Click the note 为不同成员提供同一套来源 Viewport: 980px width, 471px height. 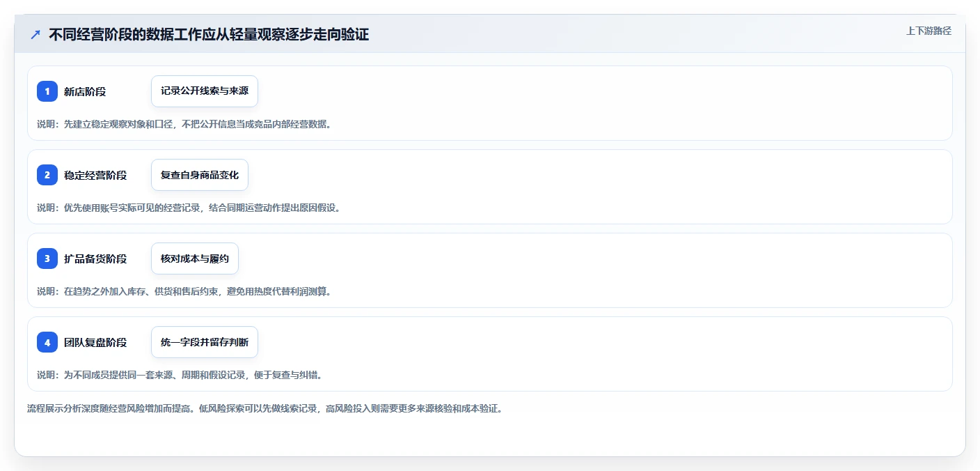click(x=118, y=375)
